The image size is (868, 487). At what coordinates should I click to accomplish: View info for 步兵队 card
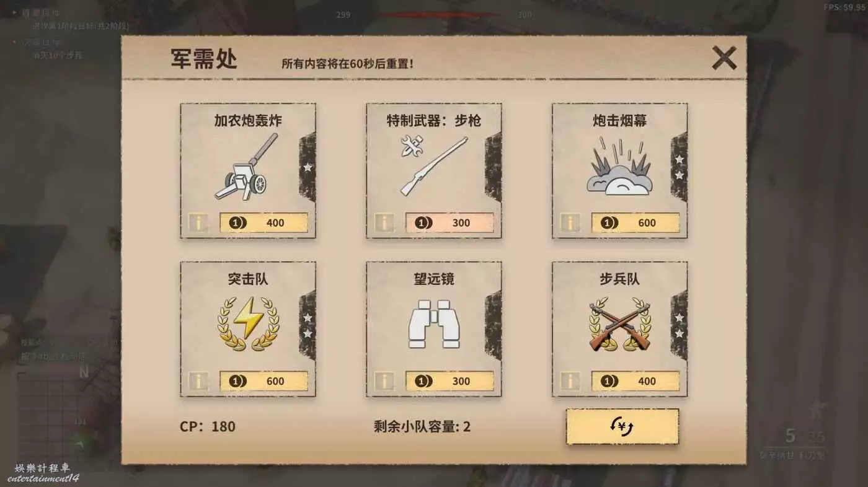[x=570, y=381]
